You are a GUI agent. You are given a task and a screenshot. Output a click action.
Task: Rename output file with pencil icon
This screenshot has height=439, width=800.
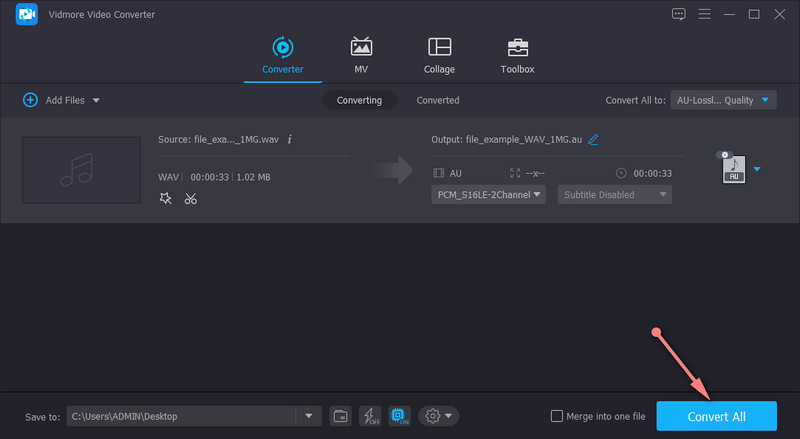coord(593,140)
